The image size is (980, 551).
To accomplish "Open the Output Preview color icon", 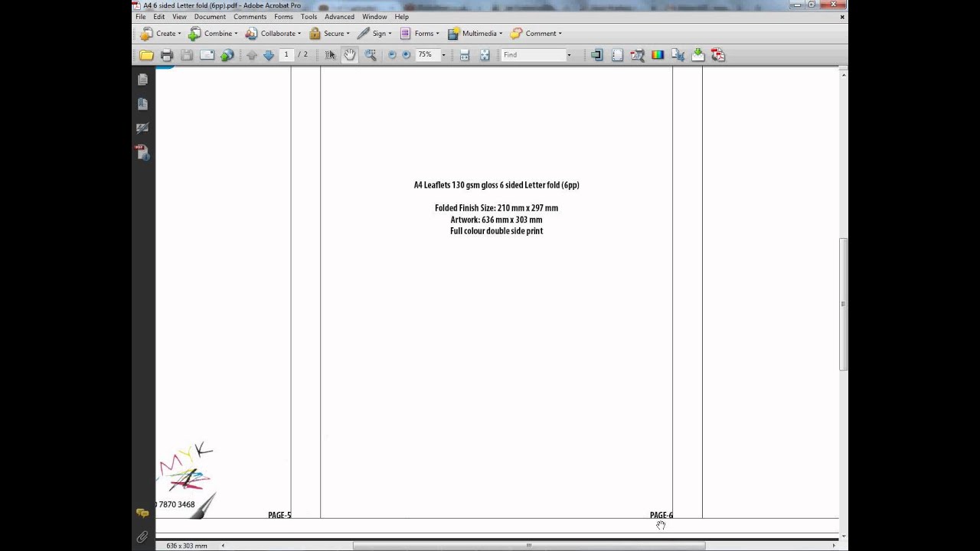I will pos(658,55).
